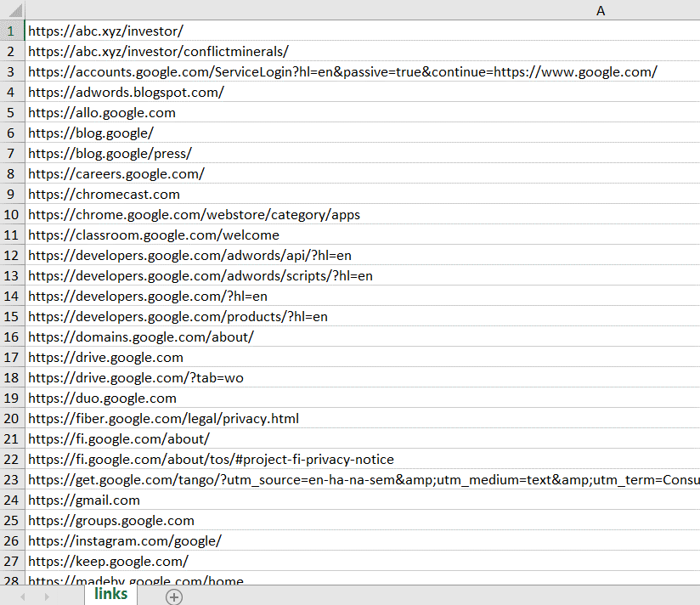The height and width of the screenshot is (605, 700).
Task: Click accounts.google.com ServiceLogin cell
Action: tap(363, 72)
